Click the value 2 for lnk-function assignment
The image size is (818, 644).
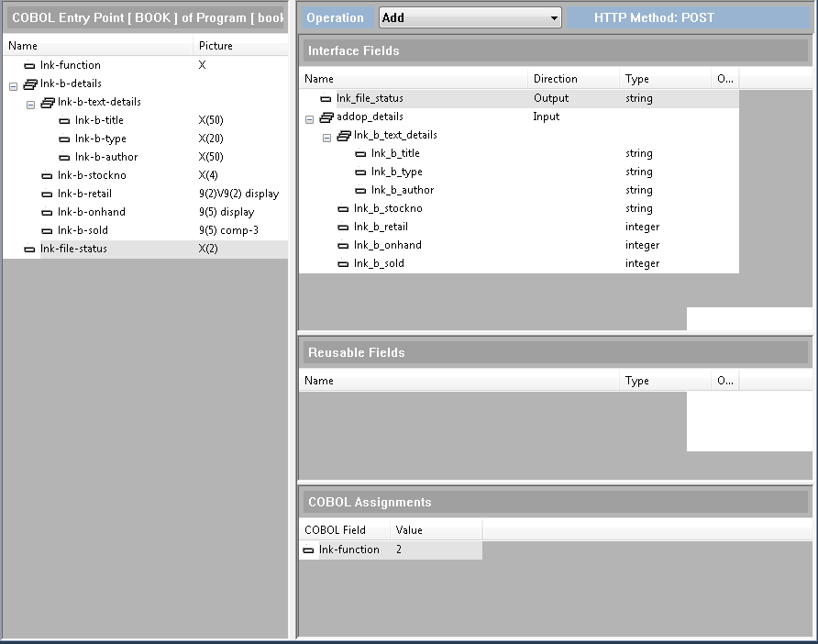tap(400, 550)
